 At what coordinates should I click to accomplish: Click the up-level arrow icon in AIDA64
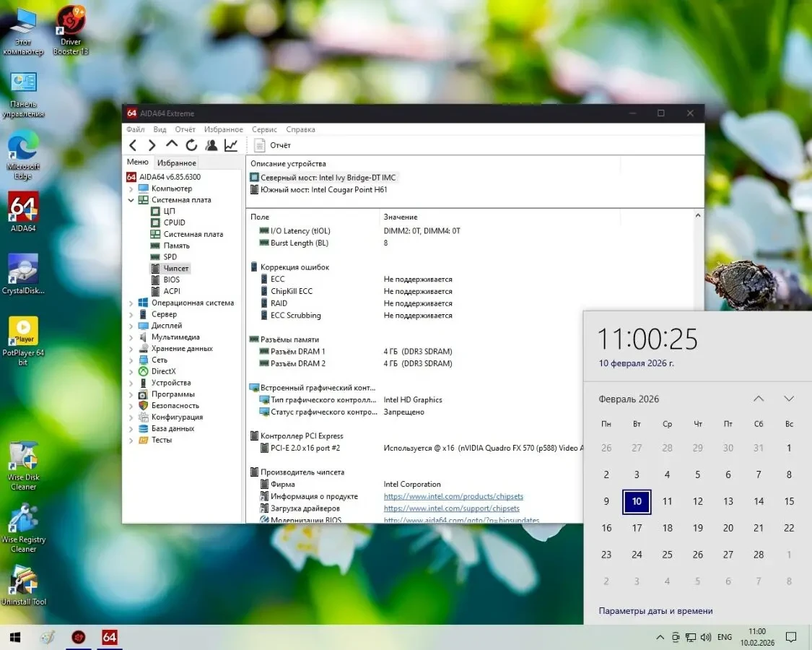171,145
